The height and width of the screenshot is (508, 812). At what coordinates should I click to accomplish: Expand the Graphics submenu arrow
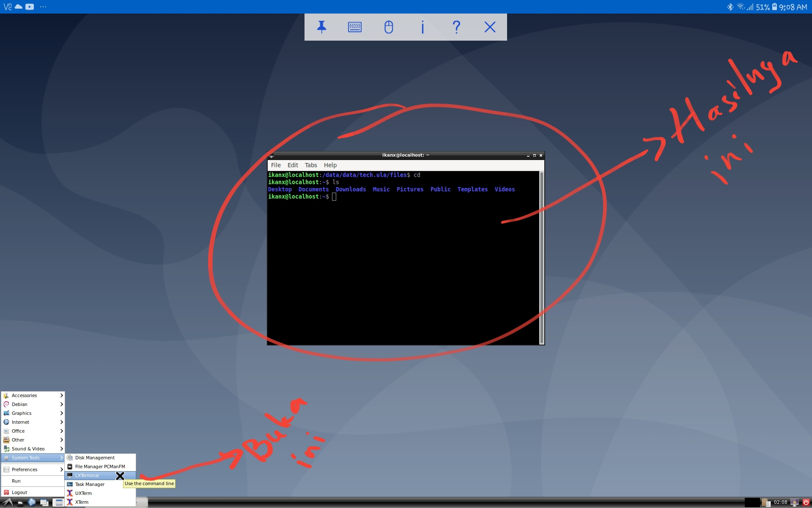[61, 413]
